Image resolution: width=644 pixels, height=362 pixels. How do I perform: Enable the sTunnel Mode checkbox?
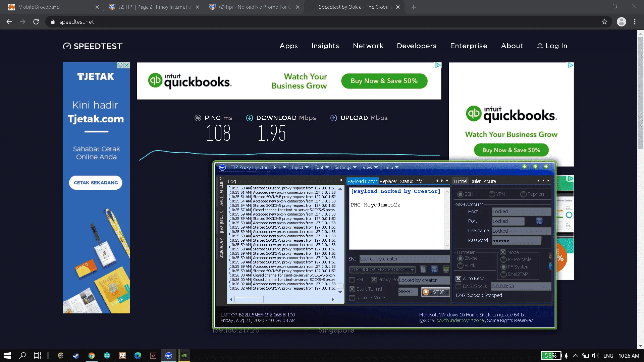pos(352,298)
